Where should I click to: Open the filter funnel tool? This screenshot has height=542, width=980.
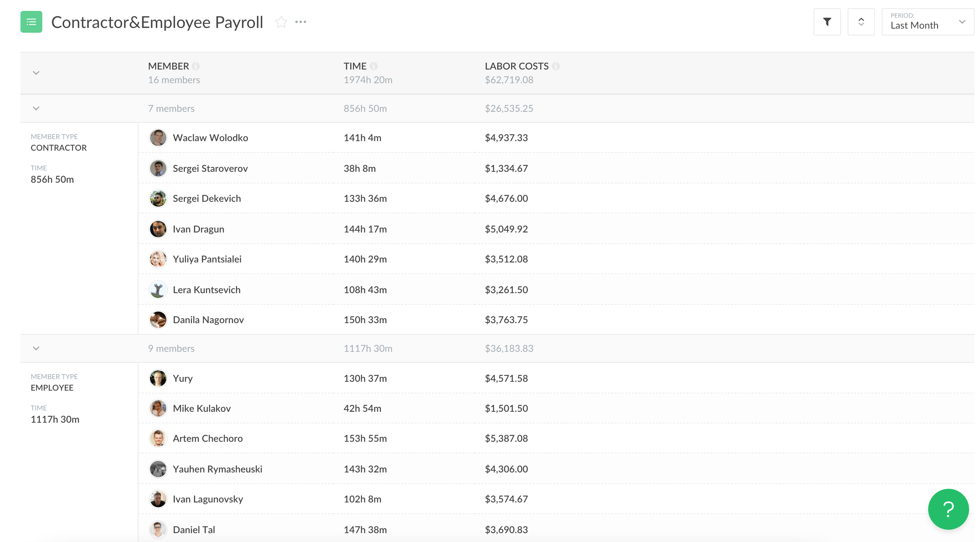click(827, 22)
